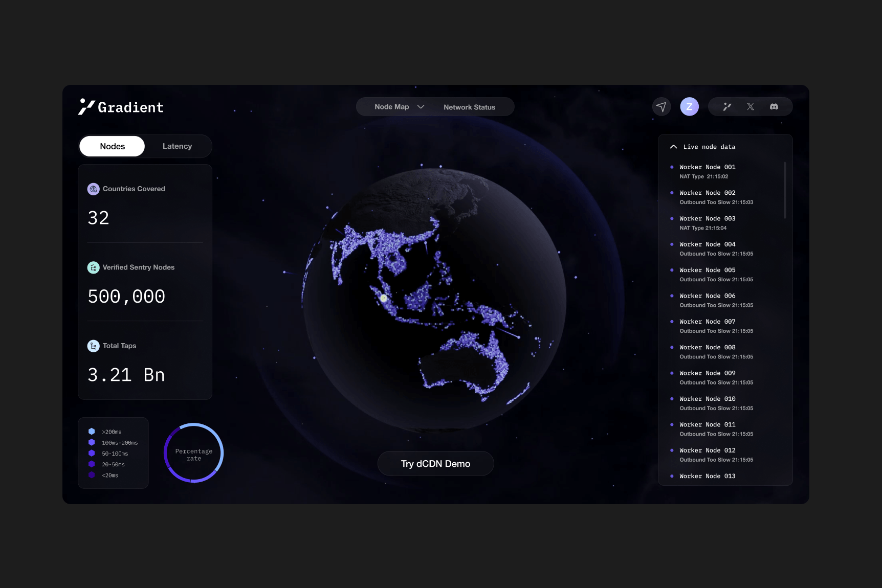Screen dimensions: 882x588
Task: Click the Gradient logo
Action: pos(121,107)
